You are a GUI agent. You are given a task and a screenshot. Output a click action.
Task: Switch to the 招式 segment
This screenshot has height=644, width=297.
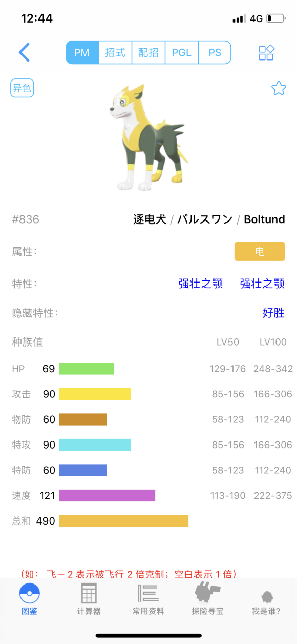pos(115,52)
